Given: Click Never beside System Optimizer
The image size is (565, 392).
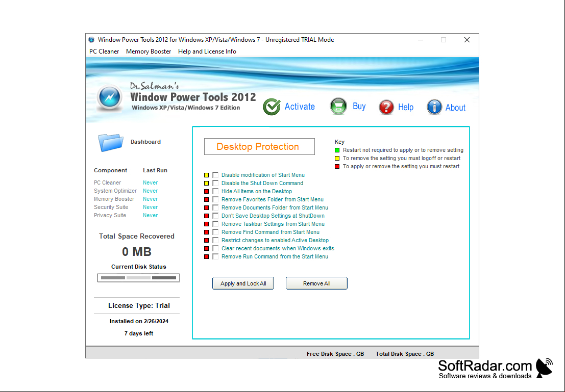Looking at the screenshot, I should [x=150, y=191].
